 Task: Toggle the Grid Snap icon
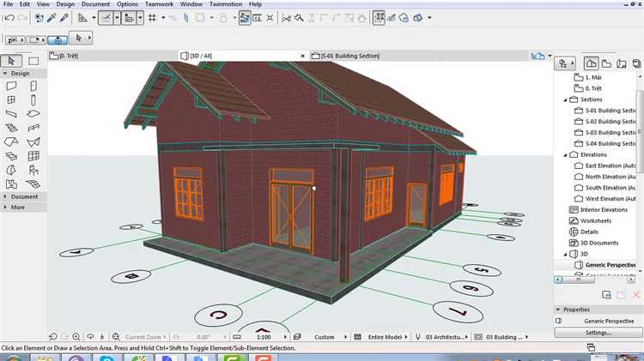click(x=152, y=18)
